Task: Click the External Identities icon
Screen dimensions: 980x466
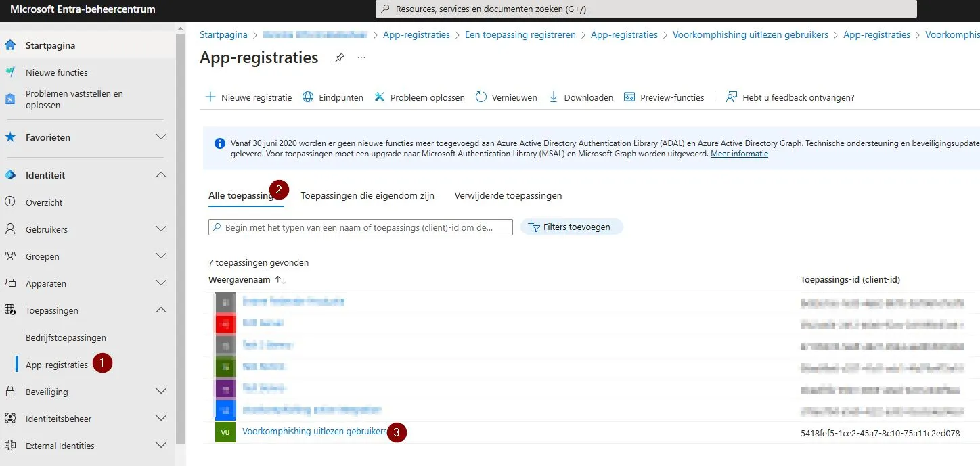Action: pyautogui.click(x=10, y=446)
